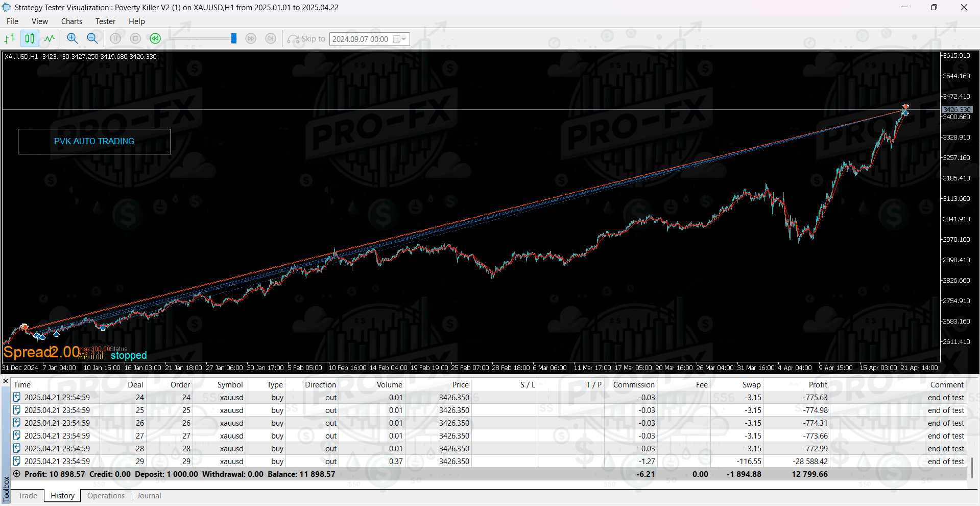The height and width of the screenshot is (506, 980).
Task: Select the candlestick chart view
Action: (x=29, y=38)
